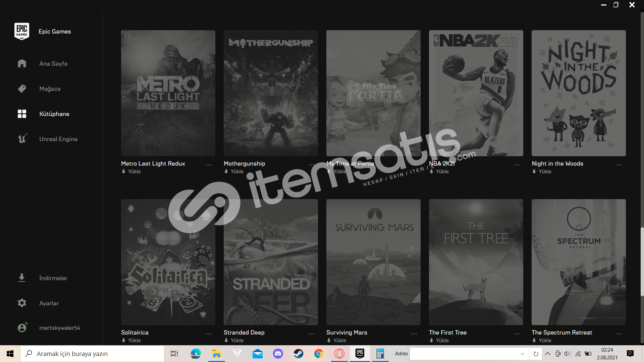The image size is (644, 362).
Task: Expand options menu for Surviving Mars
Action: (414, 334)
